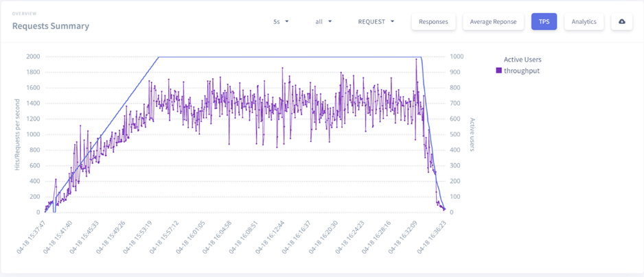Toggle the throughput legend color swatch
Screen dimensions: 644x277
[499, 71]
